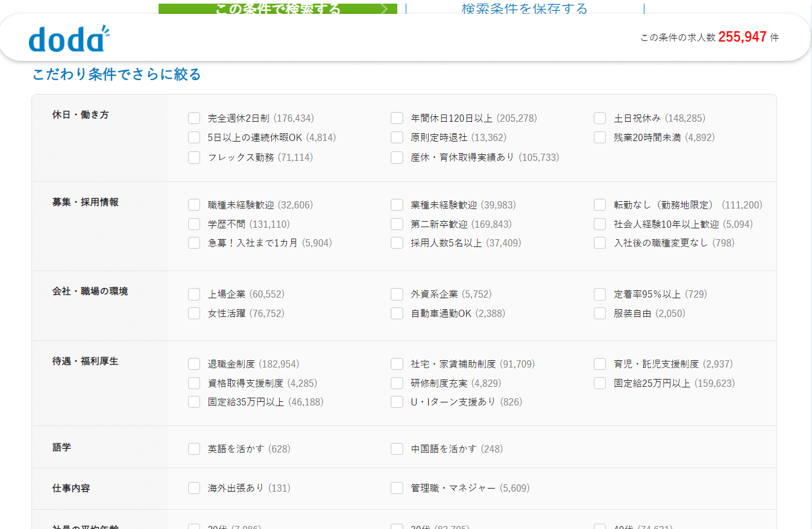Tick 社会人経験10年以上歓迎 checkbox

click(600, 224)
